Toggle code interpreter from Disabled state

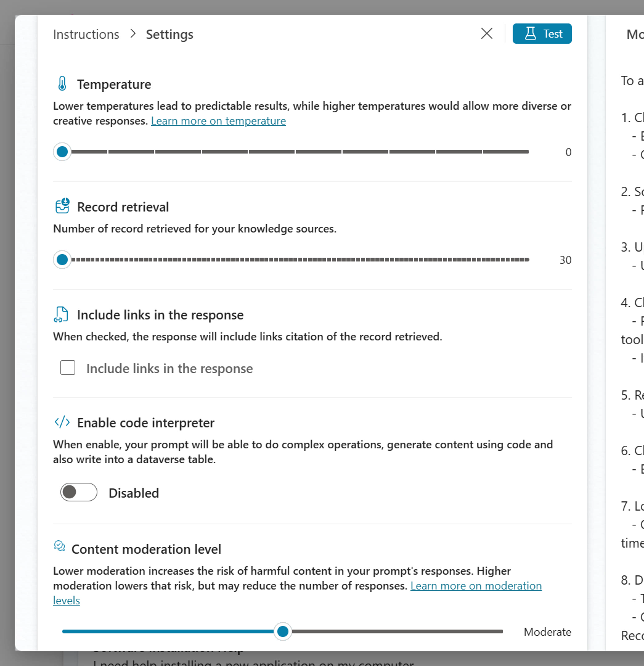pyautogui.click(x=78, y=492)
